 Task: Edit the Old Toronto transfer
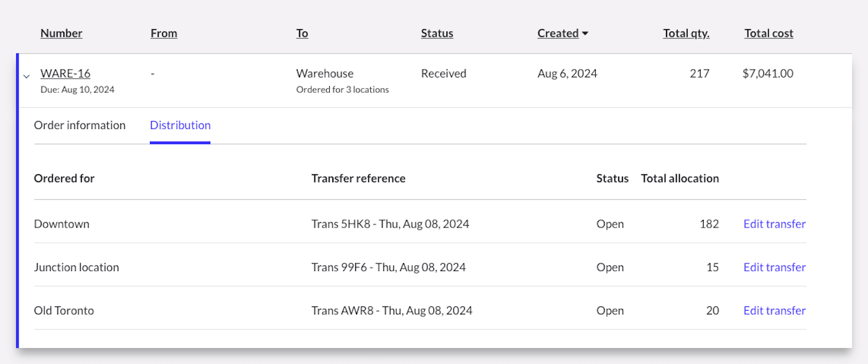[x=774, y=310]
